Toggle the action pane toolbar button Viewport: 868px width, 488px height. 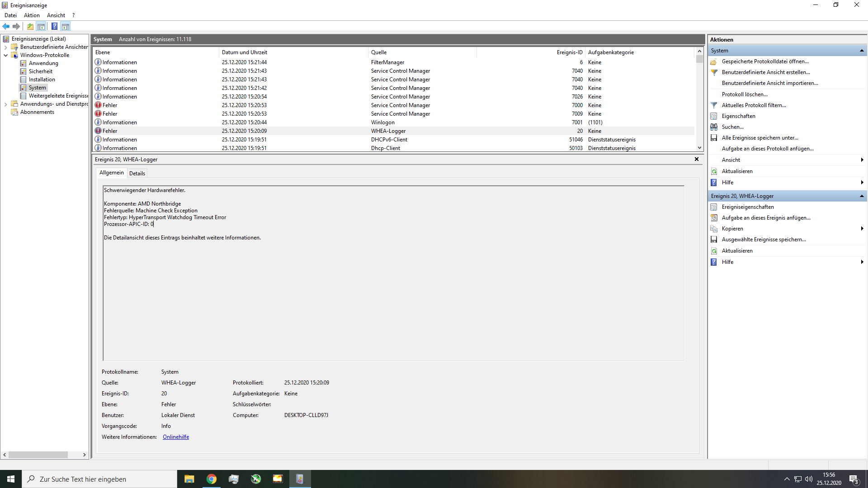(66, 26)
